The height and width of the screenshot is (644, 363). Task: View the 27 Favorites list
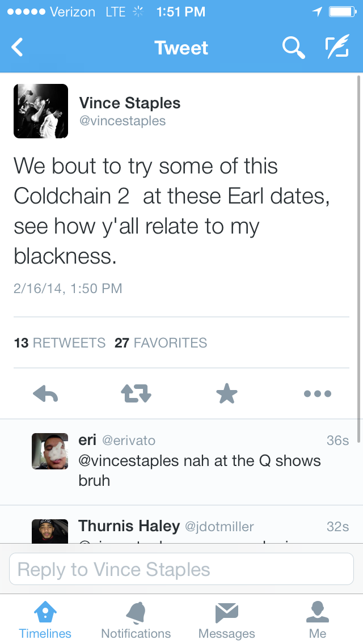point(161,343)
